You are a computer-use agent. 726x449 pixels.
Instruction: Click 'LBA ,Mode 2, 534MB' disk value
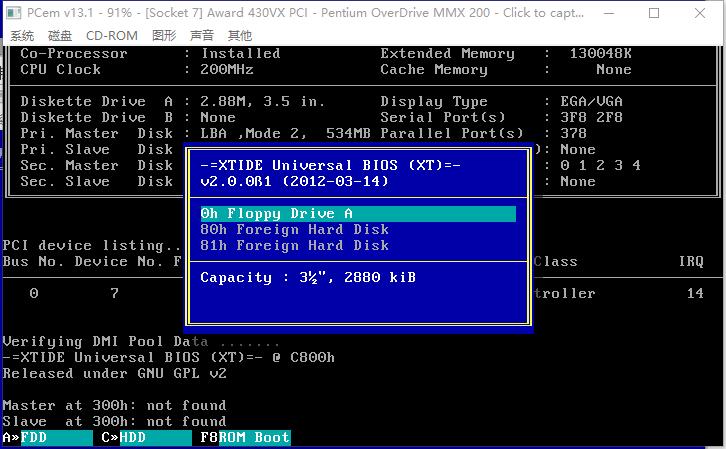pyautogui.click(x=285, y=133)
